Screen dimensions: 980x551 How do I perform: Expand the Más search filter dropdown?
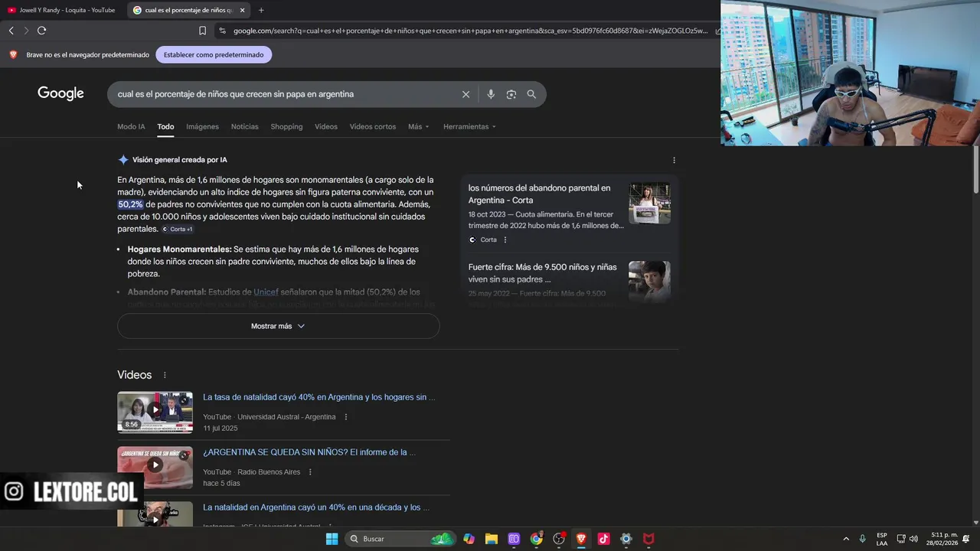coord(419,126)
